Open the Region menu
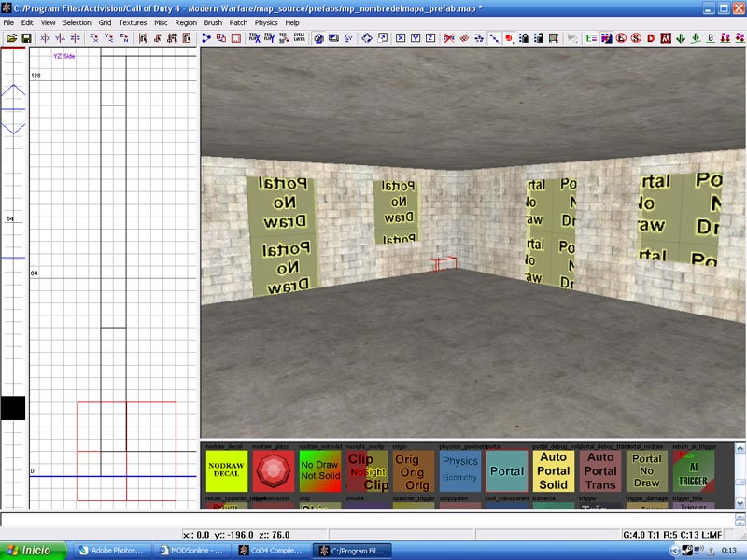 tap(185, 22)
